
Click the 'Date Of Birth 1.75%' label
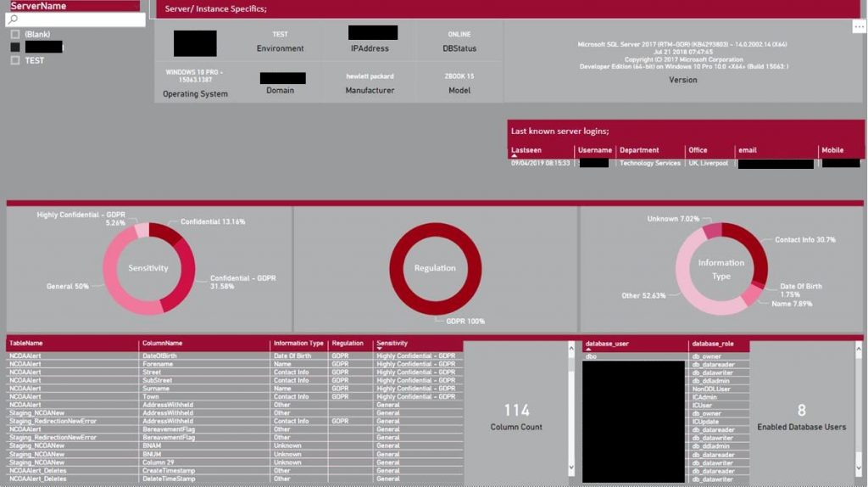800,290
